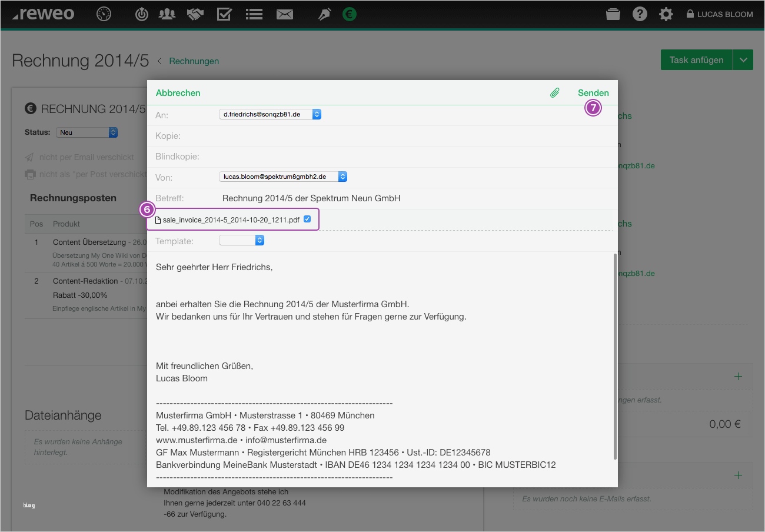Add an attachment via the paperclip icon
This screenshot has width=765, height=532.
point(554,92)
